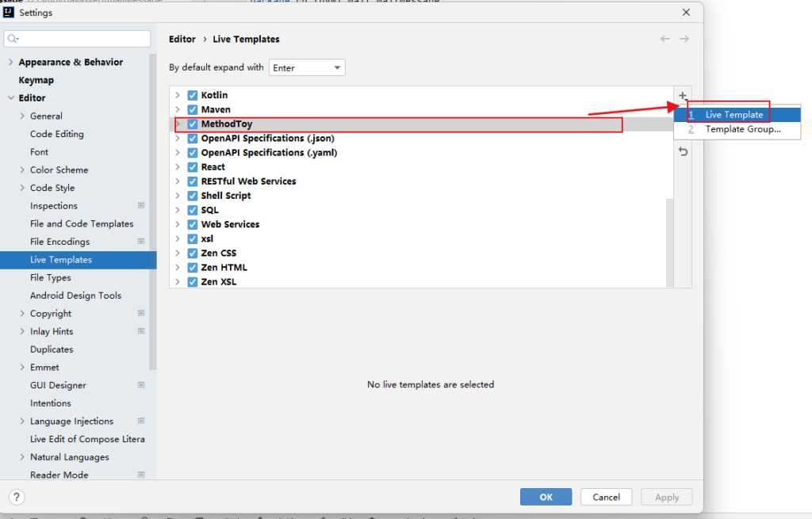Click the project-level icon beside File Encodings

click(141, 242)
